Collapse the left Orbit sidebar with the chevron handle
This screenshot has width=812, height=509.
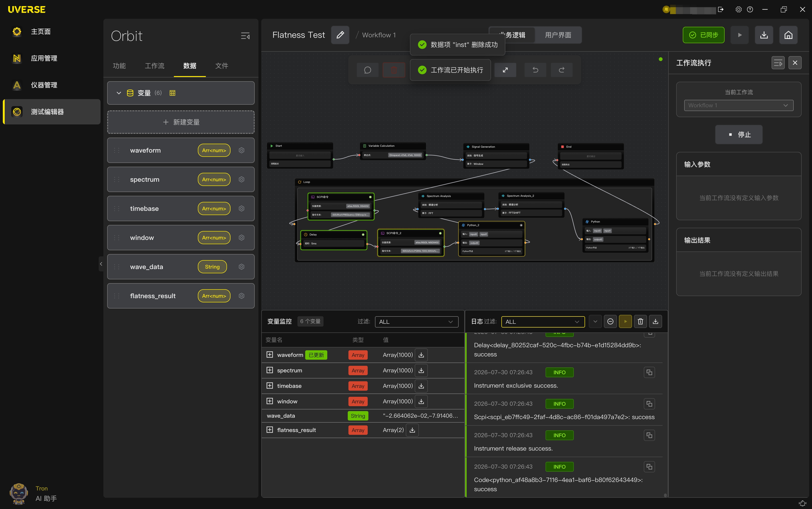[x=101, y=264]
